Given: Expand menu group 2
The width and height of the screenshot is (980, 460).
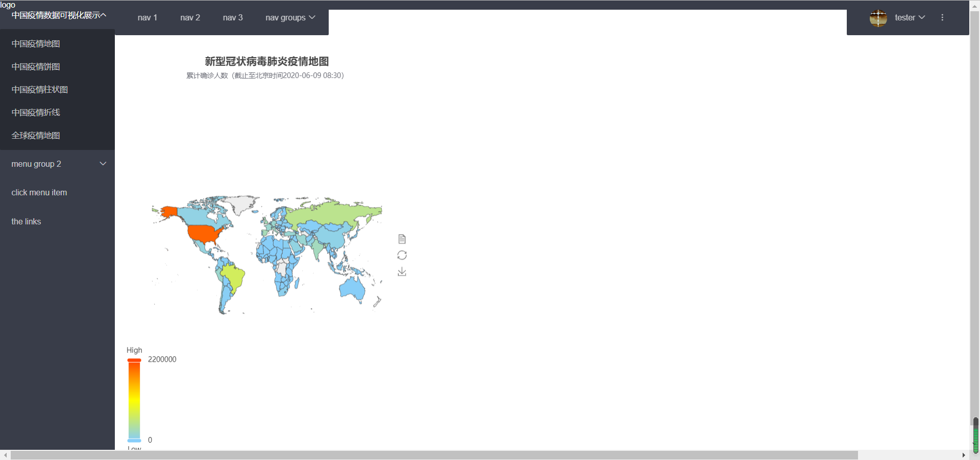Looking at the screenshot, I should 57,164.
